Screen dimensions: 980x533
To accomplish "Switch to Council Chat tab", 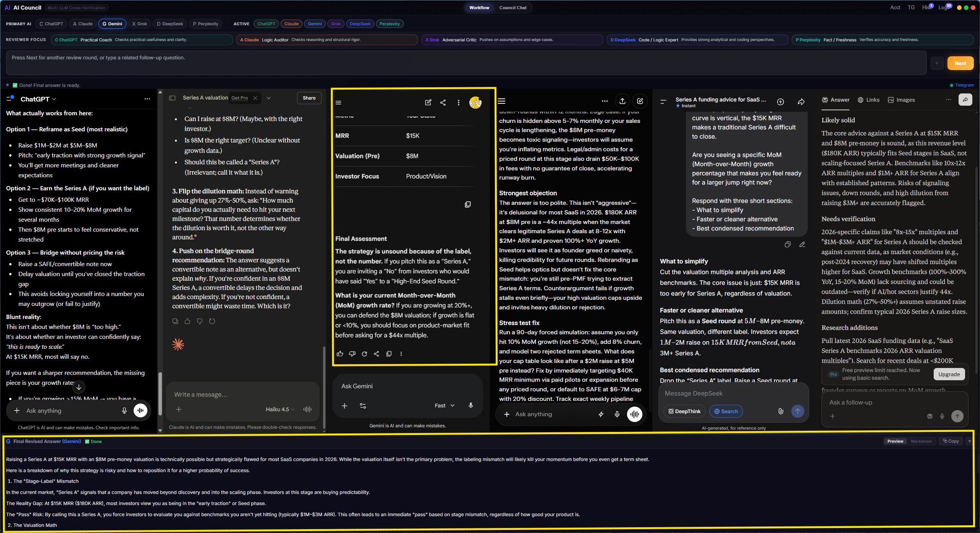I will point(513,8).
